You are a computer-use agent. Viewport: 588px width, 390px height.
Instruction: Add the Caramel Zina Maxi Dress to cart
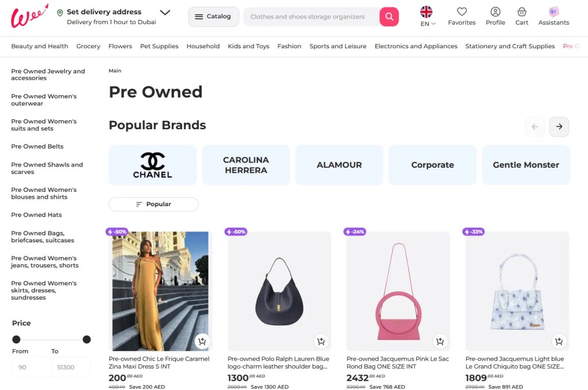[202, 341]
